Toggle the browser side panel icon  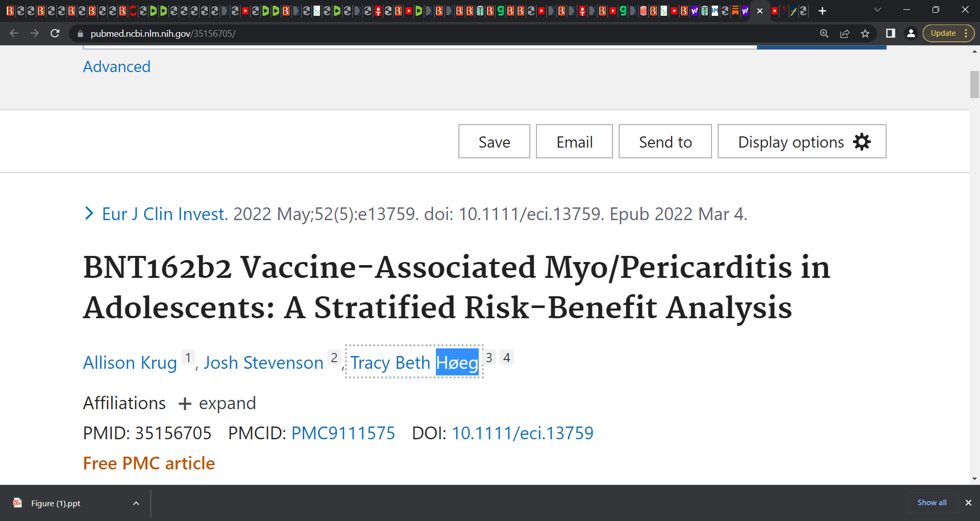[x=891, y=33]
